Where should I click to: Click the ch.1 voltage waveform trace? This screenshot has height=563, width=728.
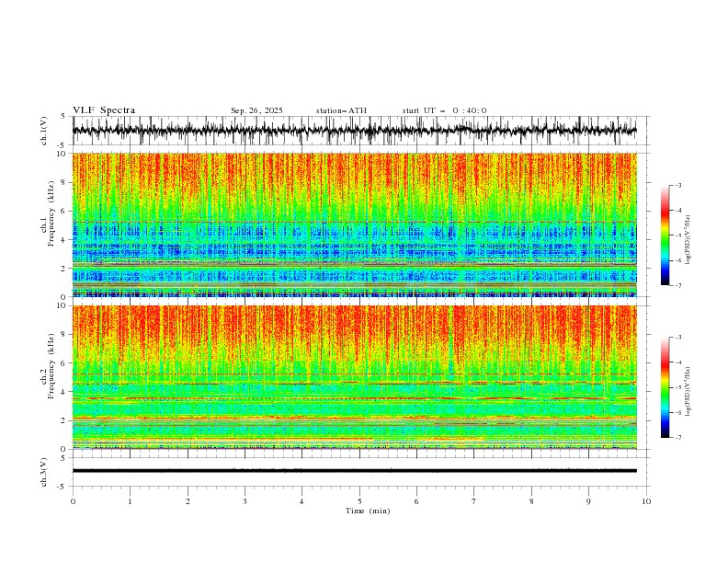tap(354, 131)
